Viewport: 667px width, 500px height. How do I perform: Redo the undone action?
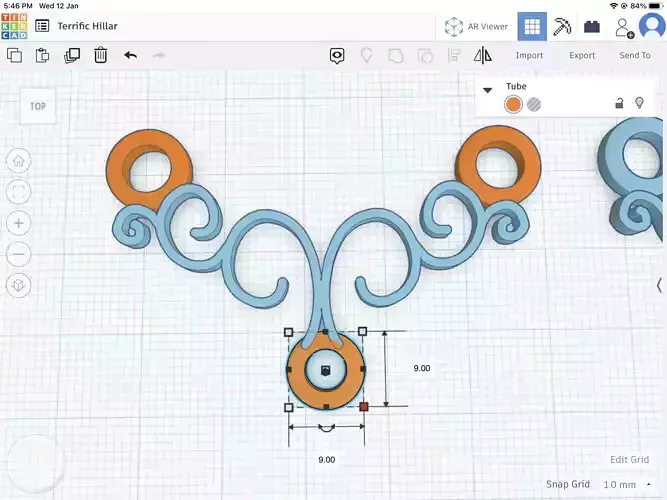pyautogui.click(x=159, y=55)
